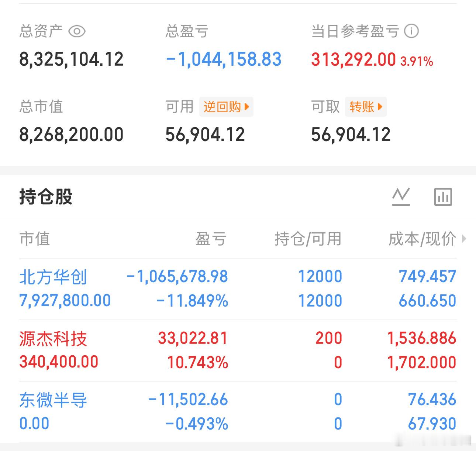Screen dimensions: 476x451
Task: Select 北方华创 loss -1,065,678.98
Action: click(x=177, y=276)
